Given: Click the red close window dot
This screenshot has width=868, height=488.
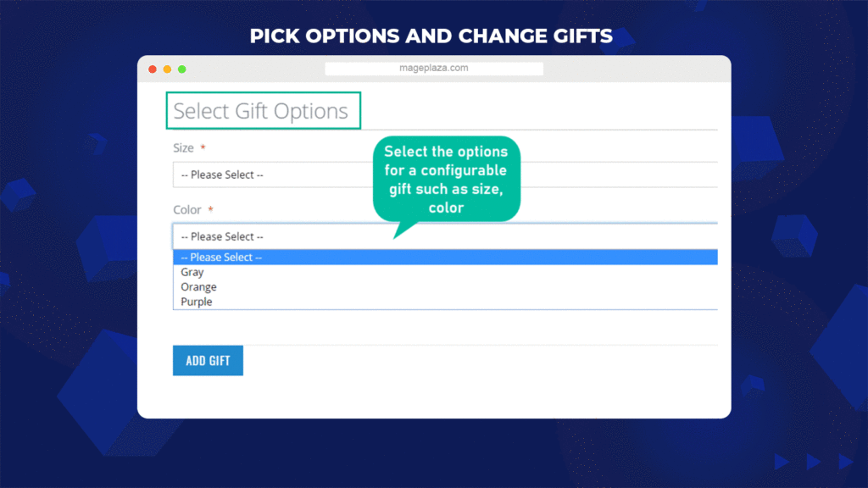Looking at the screenshot, I should 153,69.
